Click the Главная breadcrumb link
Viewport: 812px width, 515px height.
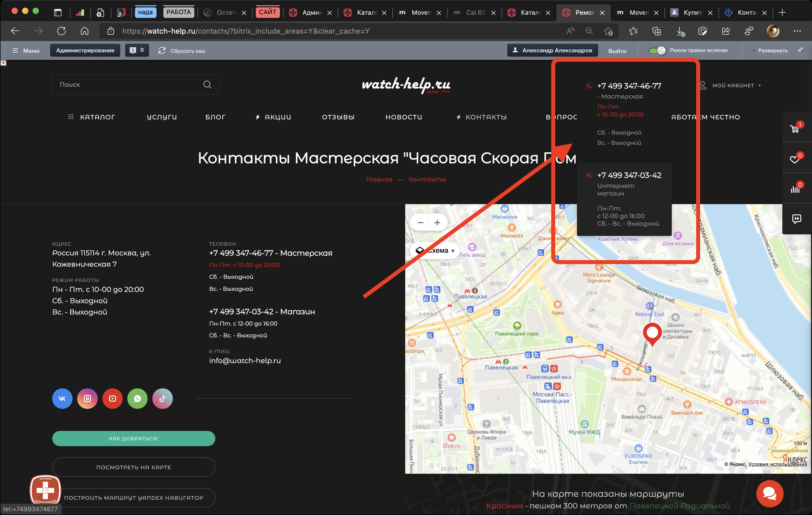coord(379,179)
